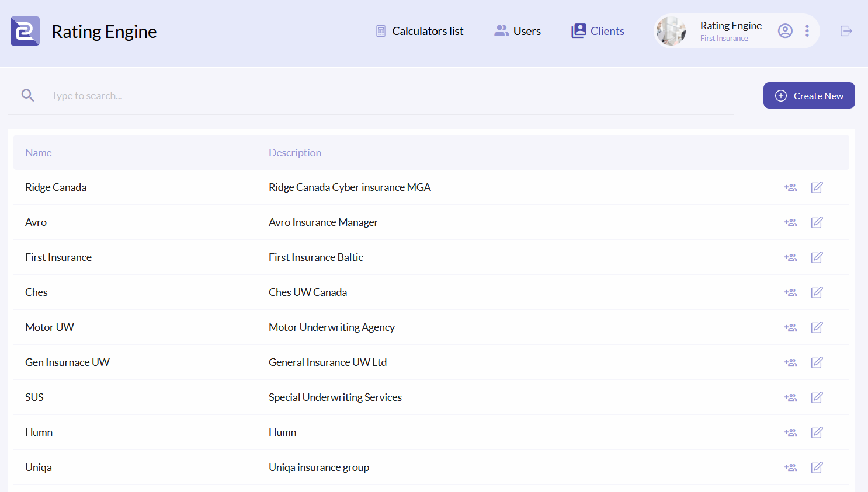Edit the Avro client entry
This screenshot has width=868, height=492.
click(817, 222)
